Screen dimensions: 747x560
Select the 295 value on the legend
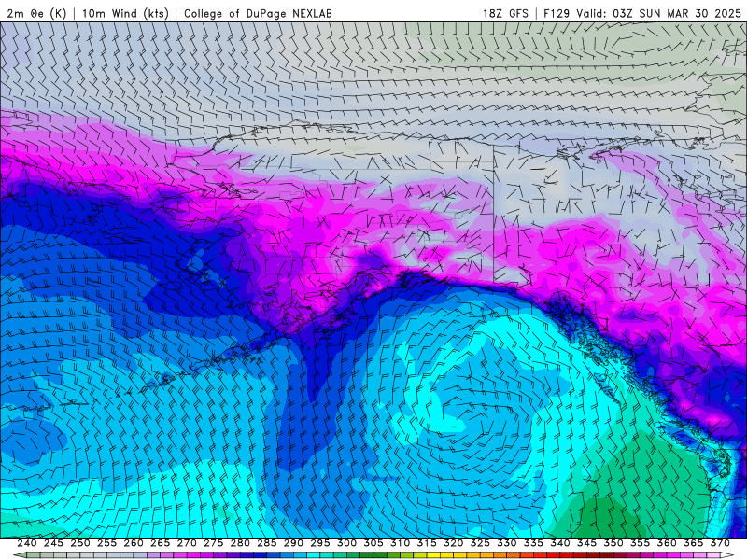[320, 543]
